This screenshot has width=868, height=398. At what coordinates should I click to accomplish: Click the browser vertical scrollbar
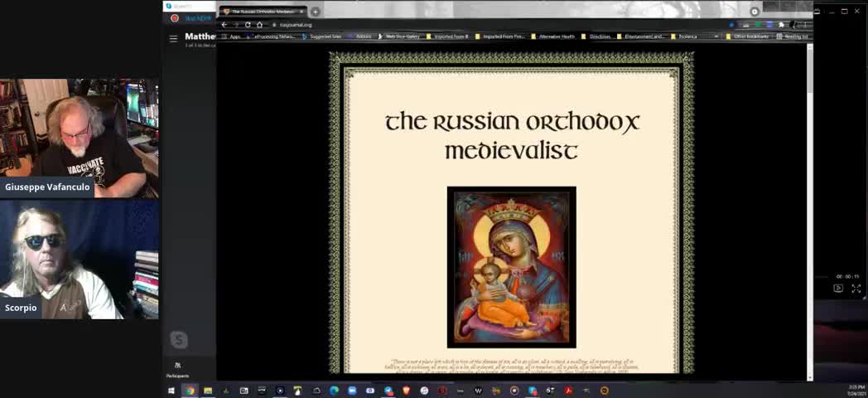(x=810, y=211)
